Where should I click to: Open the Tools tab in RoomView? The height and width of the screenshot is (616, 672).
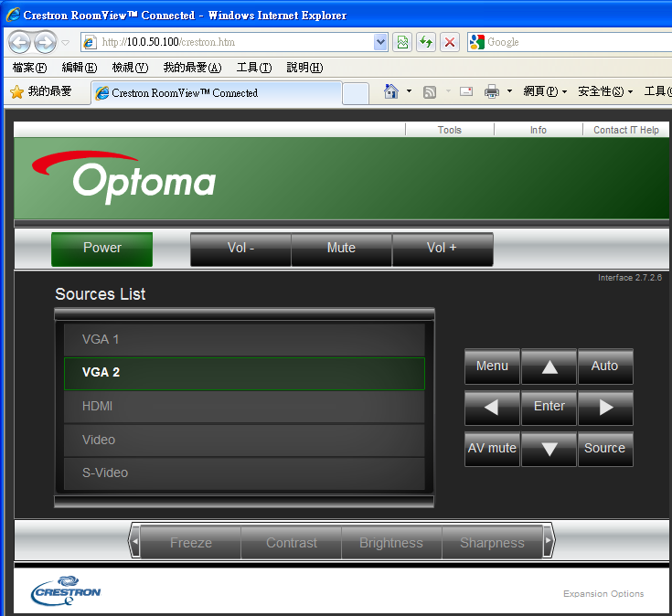click(x=450, y=130)
